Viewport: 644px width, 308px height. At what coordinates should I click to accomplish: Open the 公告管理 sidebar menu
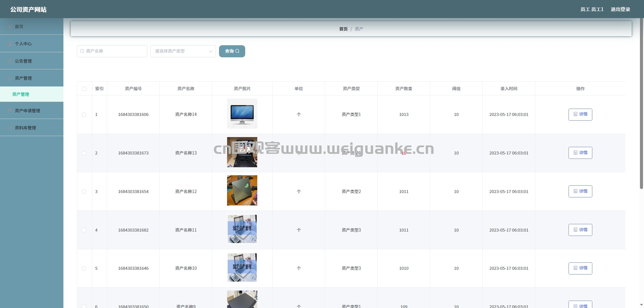click(32, 61)
